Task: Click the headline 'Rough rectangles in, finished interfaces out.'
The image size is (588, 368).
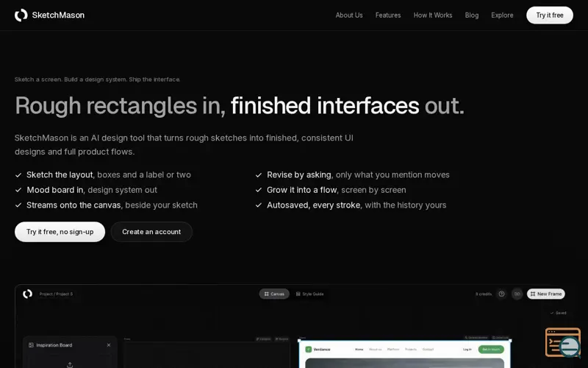Action: (x=240, y=105)
